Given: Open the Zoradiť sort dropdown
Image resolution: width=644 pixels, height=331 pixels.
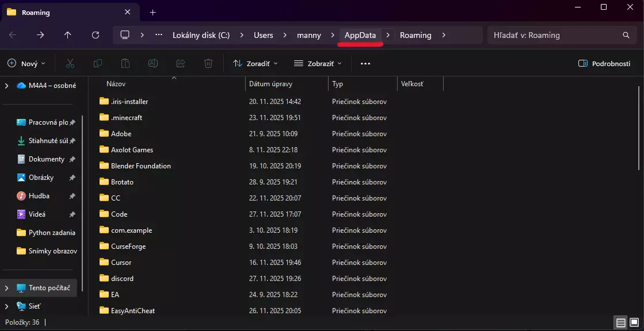Looking at the screenshot, I should click(256, 64).
